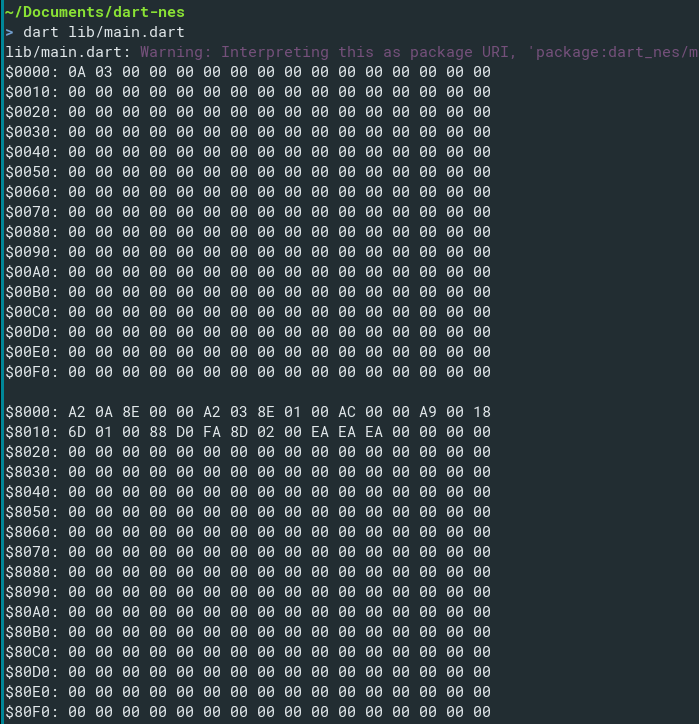Image resolution: width=699 pixels, height=724 pixels.
Task: Click the $0080: address label
Action: pyautogui.click(x=32, y=232)
